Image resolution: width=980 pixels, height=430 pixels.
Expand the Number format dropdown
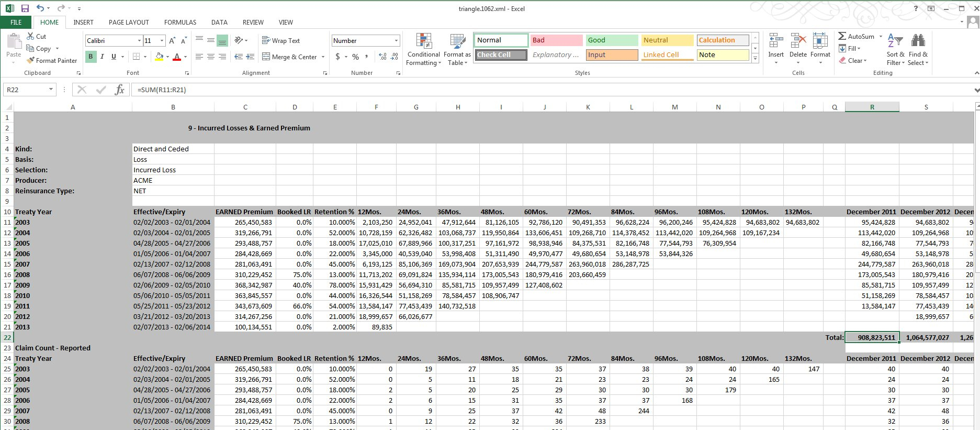(396, 40)
